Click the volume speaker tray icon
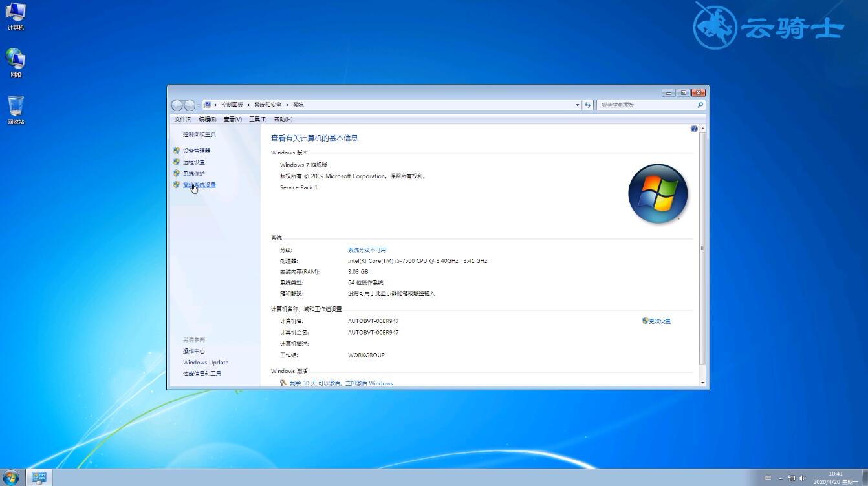This screenshot has width=868, height=486. point(803,478)
